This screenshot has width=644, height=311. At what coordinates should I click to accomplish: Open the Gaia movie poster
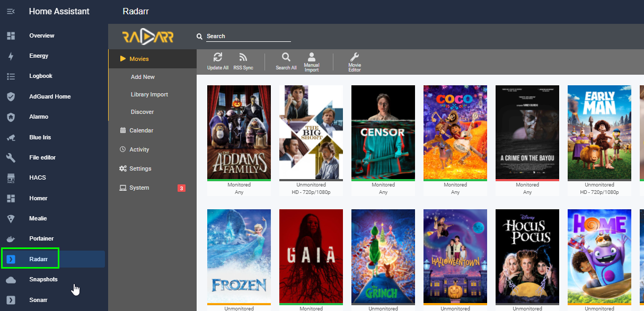(311, 256)
